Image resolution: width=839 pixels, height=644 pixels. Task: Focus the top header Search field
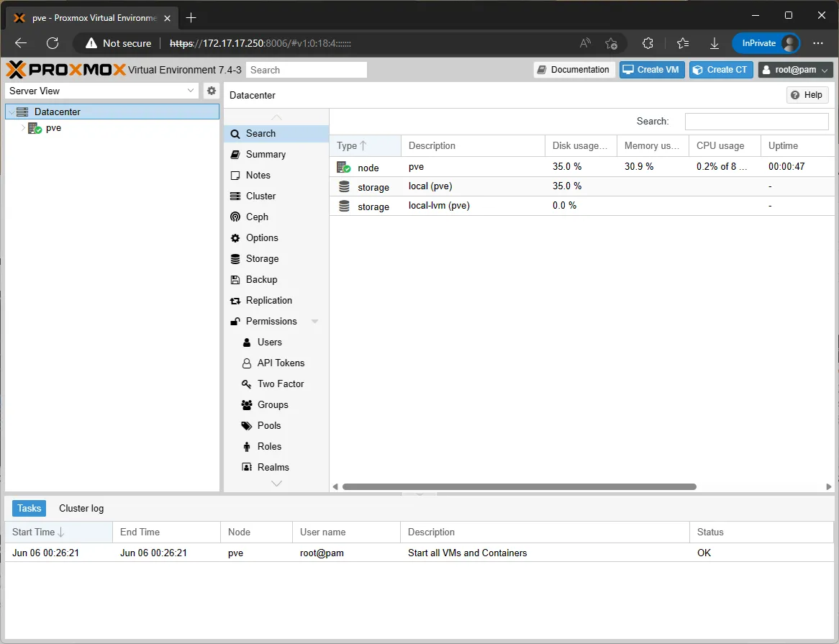(306, 70)
